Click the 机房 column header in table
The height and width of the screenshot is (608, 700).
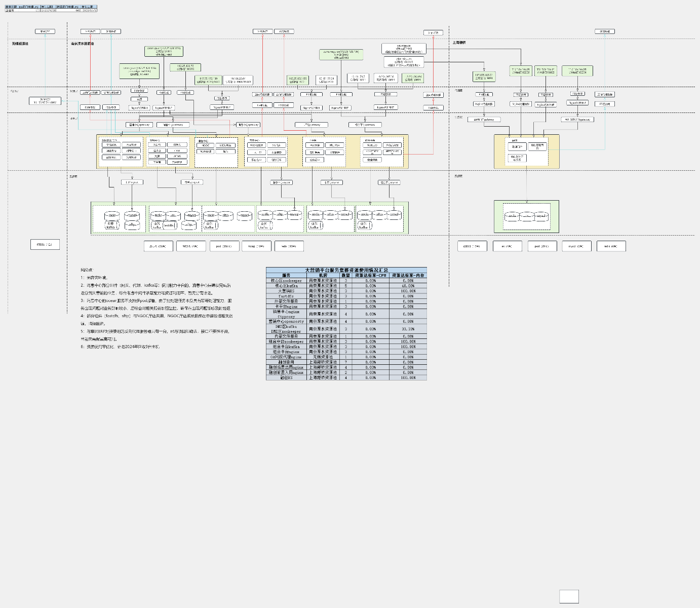tap(323, 275)
